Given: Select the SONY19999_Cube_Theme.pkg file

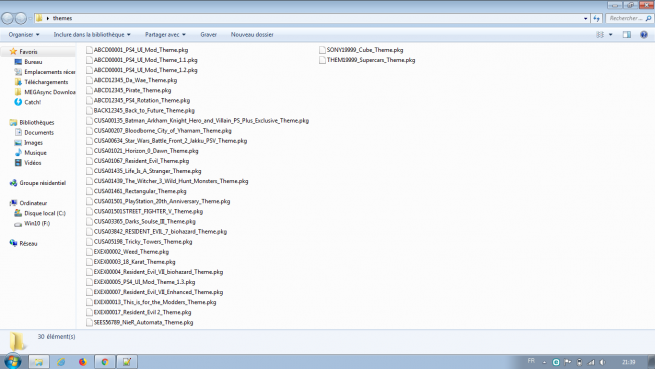Looking at the screenshot, I should (x=365, y=50).
